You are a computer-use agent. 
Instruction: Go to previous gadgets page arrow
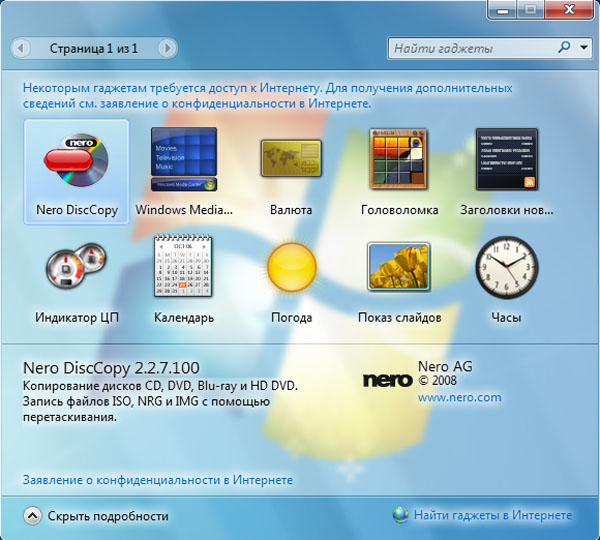pos(20,48)
